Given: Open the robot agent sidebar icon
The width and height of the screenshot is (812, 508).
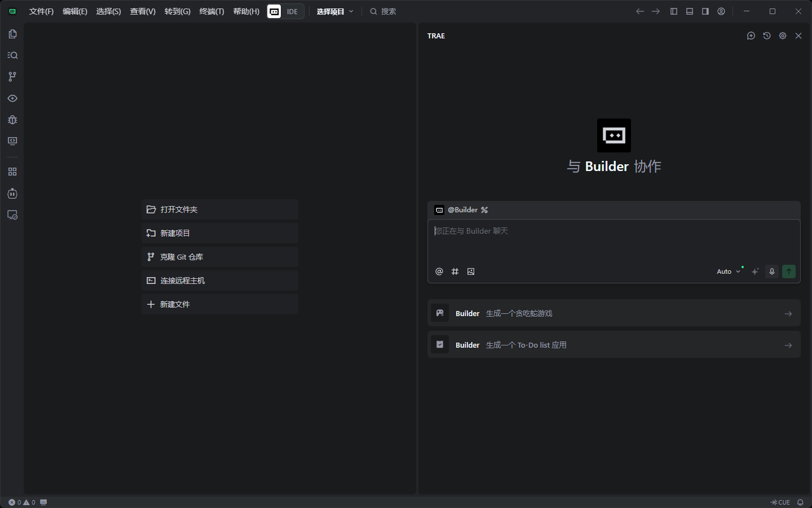Looking at the screenshot, I should 12,194.
